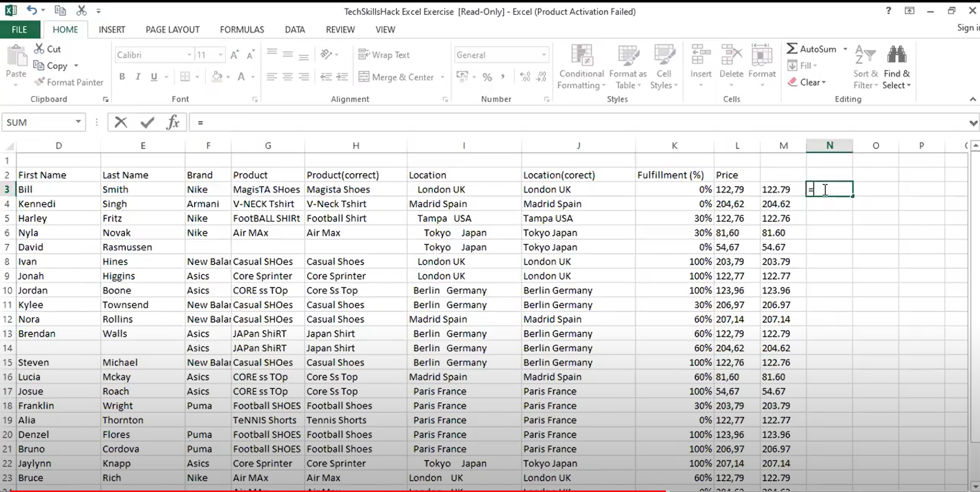The width and height of the screenshot is (980, 492).
Task: Open Sort & Filter menu
Action: pos(865,67)
